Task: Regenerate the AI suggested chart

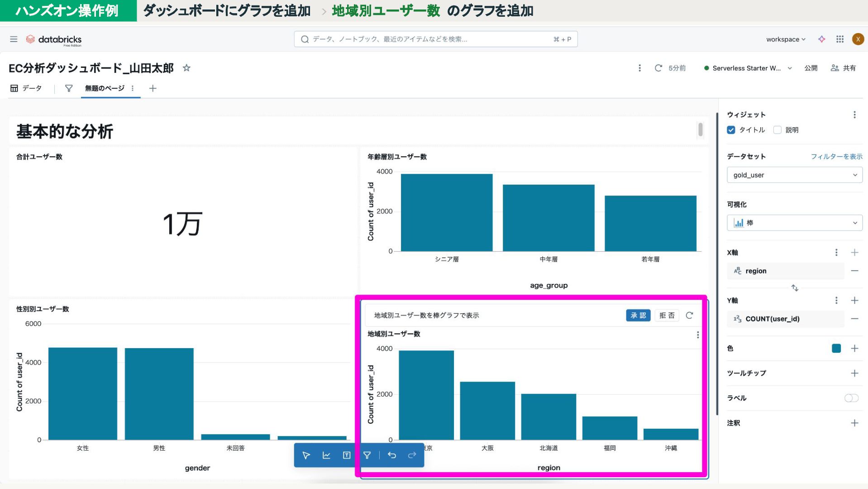Action: tap(689, 316)
